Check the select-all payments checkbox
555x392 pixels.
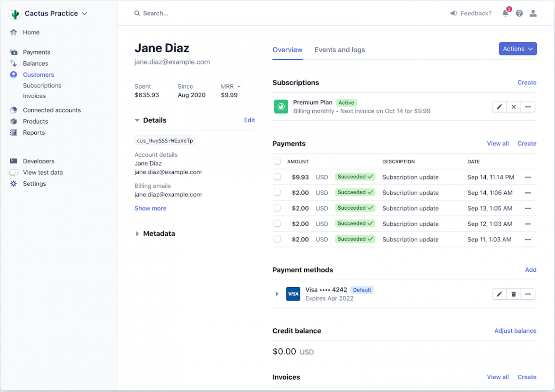point(277,161)
